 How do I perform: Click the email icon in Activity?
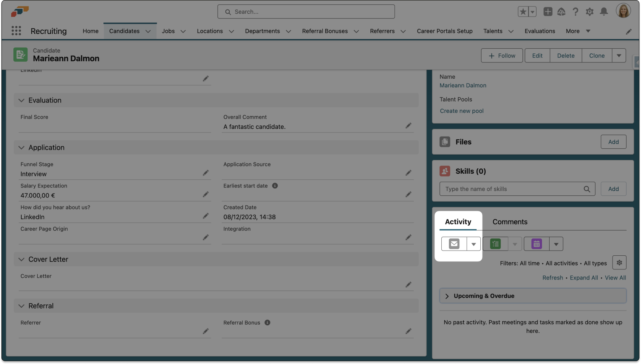point(454,244)
